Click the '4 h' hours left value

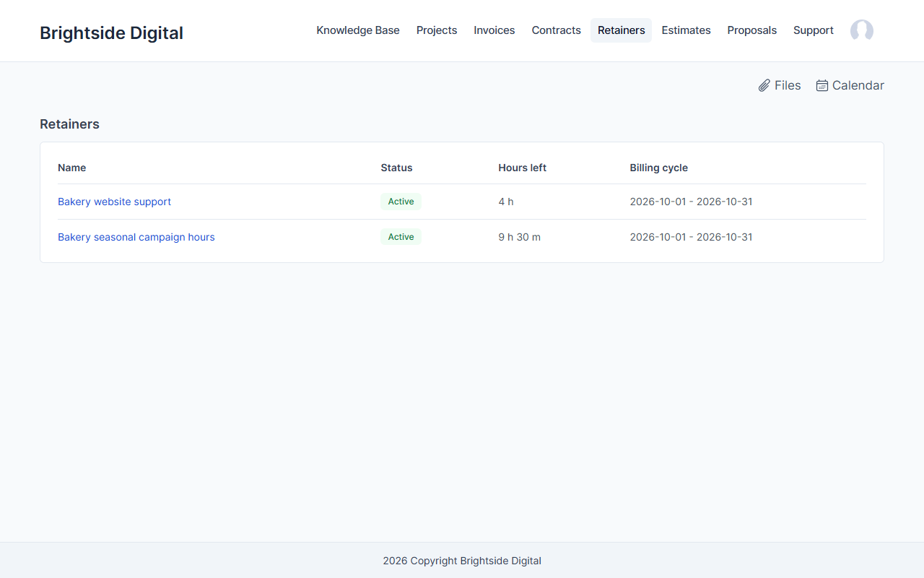point(506,202)
